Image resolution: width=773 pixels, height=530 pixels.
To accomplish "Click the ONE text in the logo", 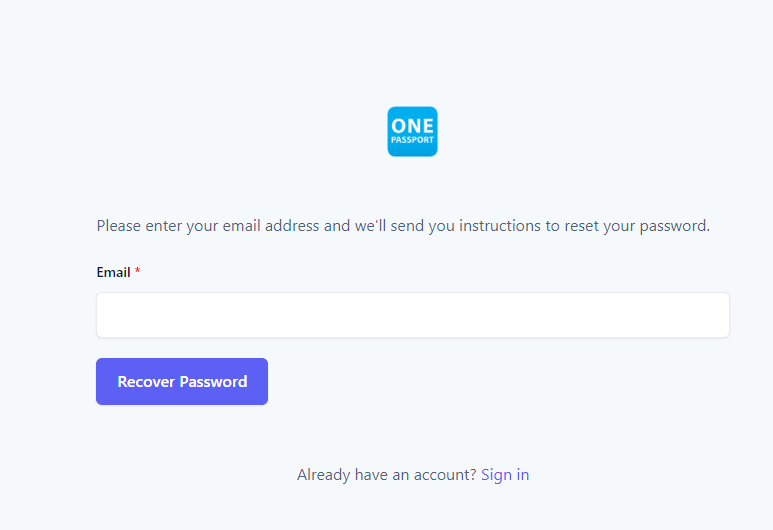I will pos(412,126).
